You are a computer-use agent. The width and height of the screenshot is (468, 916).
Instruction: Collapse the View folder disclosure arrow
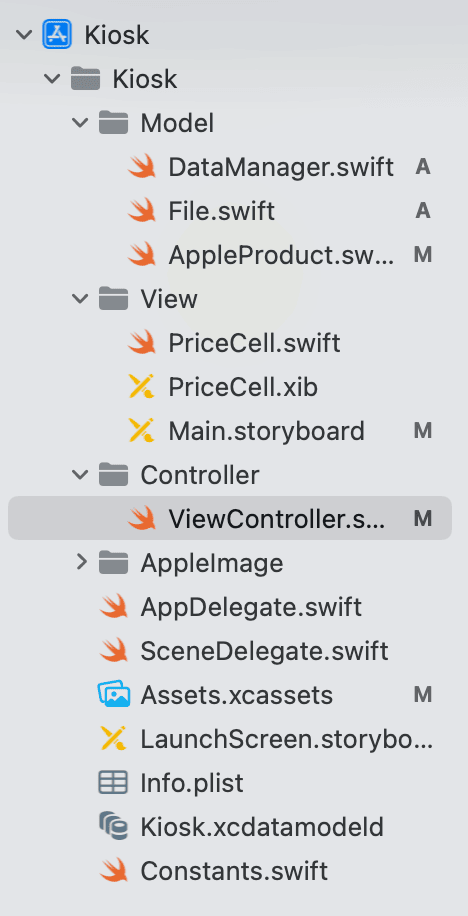[80, 299]
